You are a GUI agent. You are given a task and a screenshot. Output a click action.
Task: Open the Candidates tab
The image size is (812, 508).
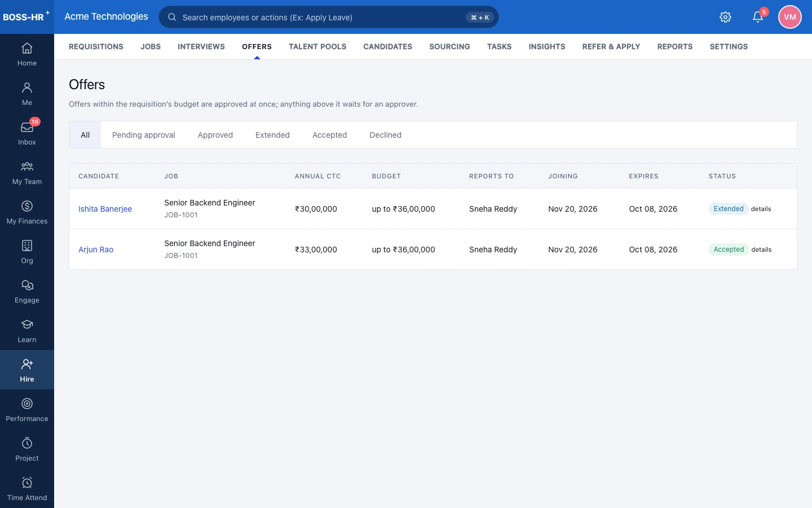coord(388,47)
